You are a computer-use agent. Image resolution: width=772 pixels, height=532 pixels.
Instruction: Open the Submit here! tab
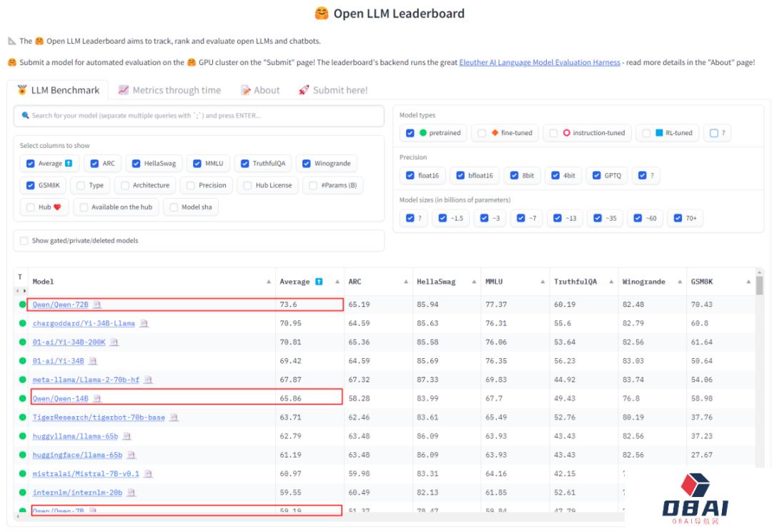(333, 90)
